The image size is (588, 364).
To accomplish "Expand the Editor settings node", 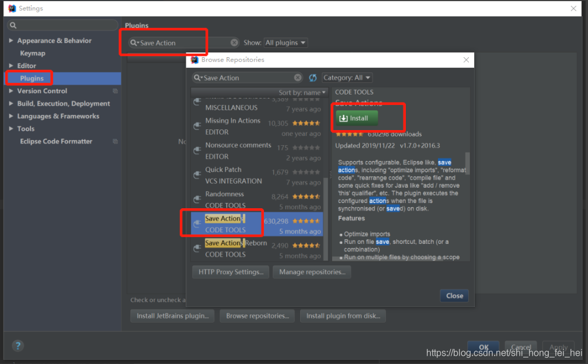I will 11,65.
